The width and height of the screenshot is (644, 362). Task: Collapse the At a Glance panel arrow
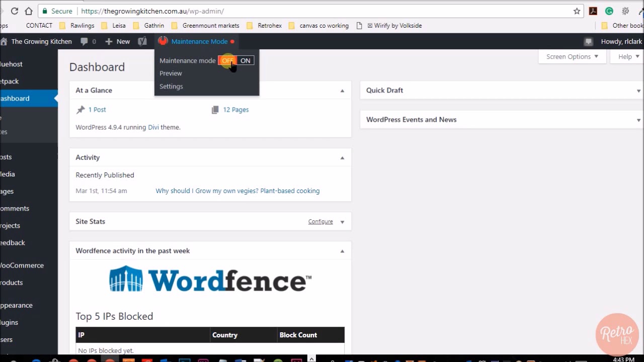[342, 91]
